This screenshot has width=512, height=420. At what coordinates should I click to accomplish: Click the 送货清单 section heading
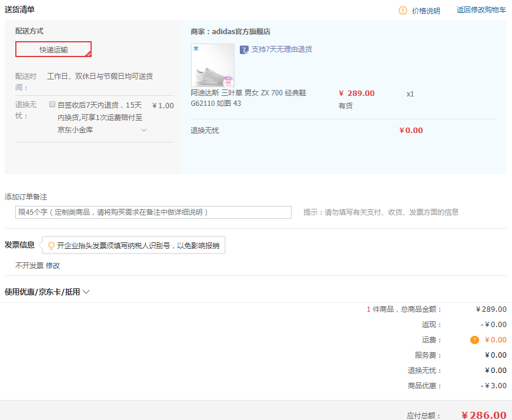pyautogui.click(x=19, y=9)
